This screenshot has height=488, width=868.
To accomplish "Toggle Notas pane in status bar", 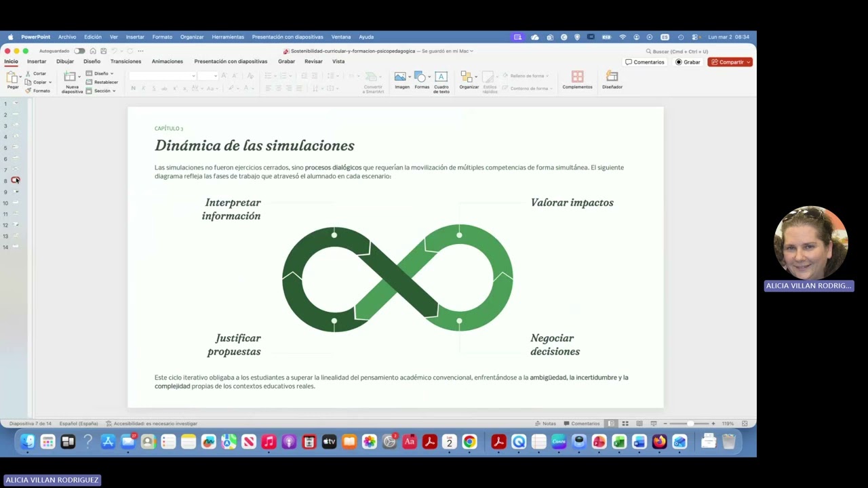I will coord(545,424).
